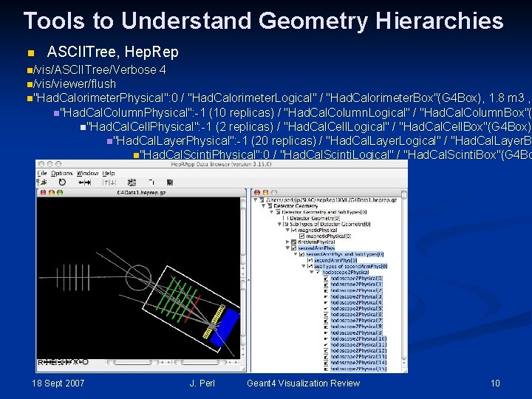Click the tool icons strip below the 3D view
The width and height of the screenshot is (532, 399).
[63, 362]
